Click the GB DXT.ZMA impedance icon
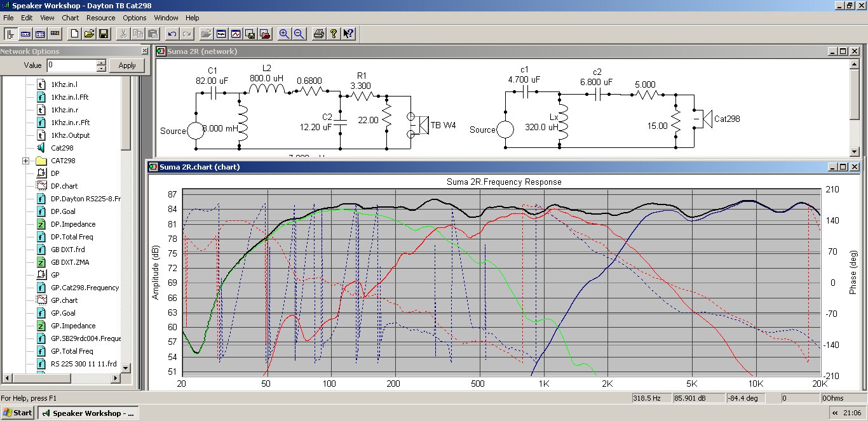868x421 pixels. [41, 262]
